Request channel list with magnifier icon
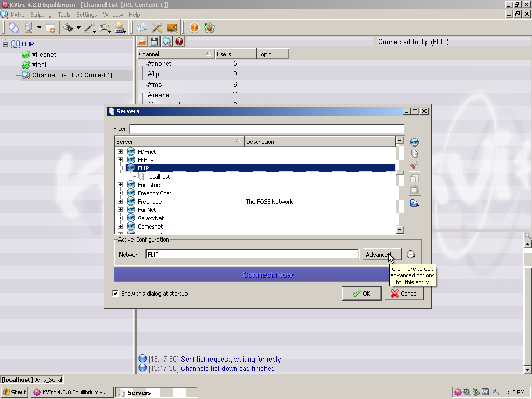The image size is (532, 399). point(167,42)
